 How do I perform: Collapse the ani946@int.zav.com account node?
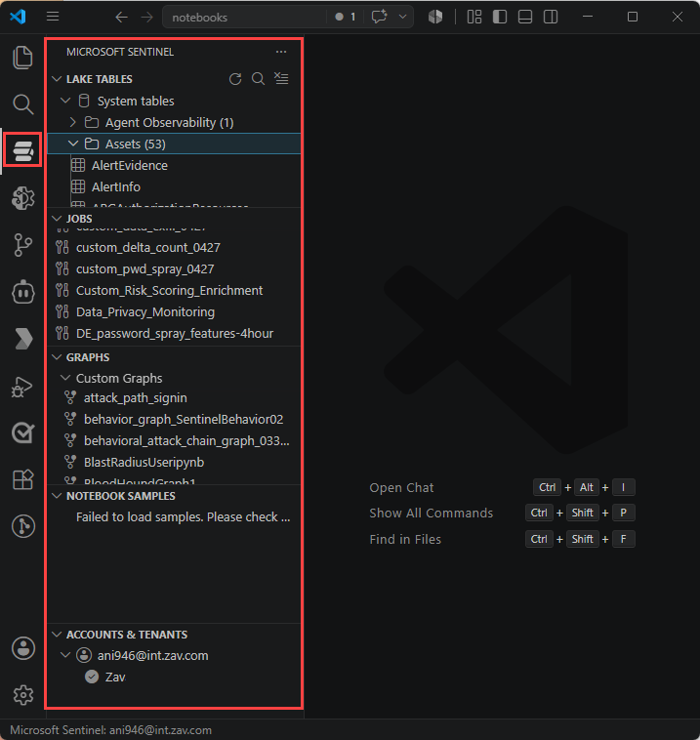(x=65, y=655)
